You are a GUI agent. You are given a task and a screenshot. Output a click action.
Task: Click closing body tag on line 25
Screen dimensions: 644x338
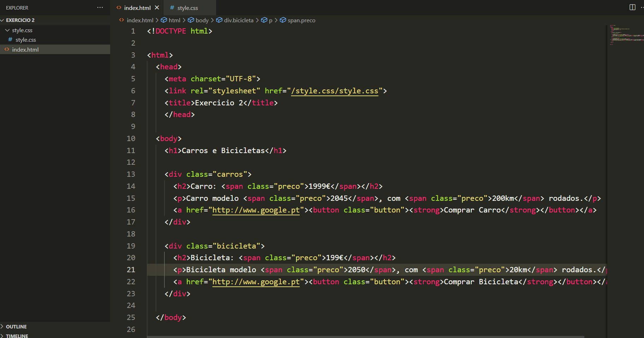[x=171, y=317]
